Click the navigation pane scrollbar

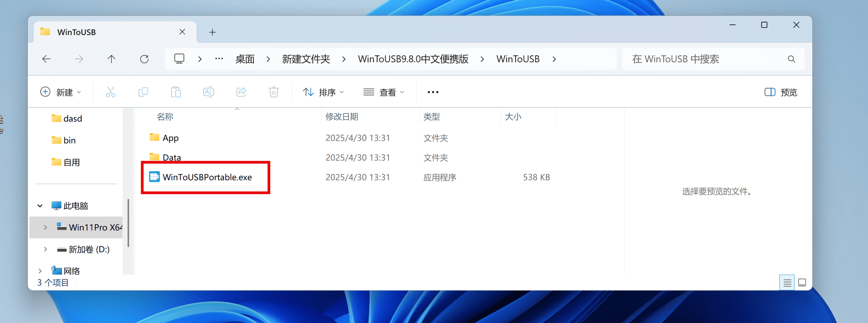(x=128, y=223)
